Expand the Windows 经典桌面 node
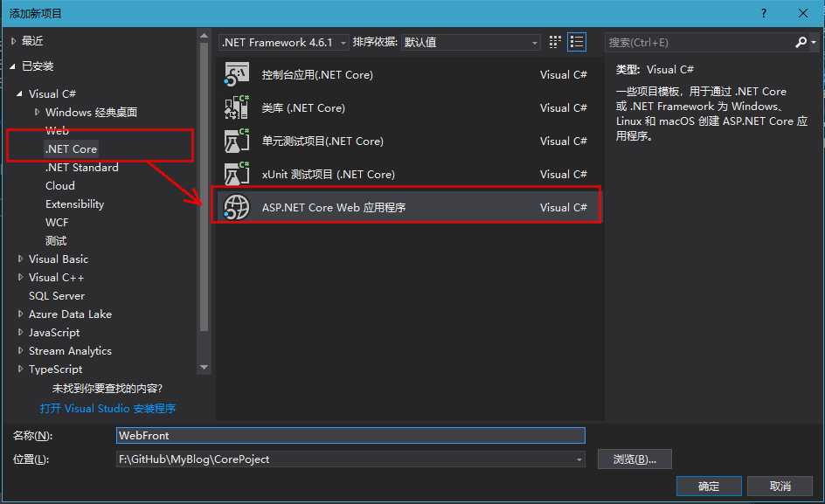Image resolution: width=825 pixels, height=504 pixels. 37,112
